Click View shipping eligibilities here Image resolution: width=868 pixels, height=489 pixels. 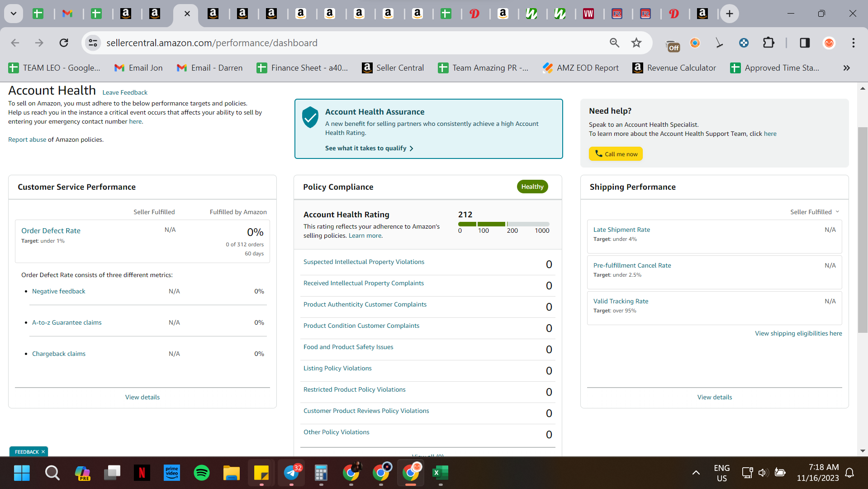(x=798, y=333)
